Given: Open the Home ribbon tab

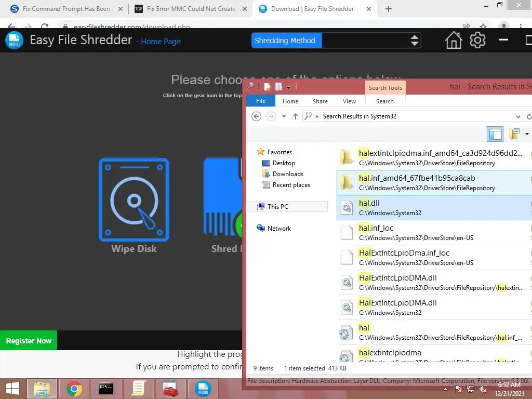Looking at the screenshot, I should pyautogui.click(x=290, y=101).
